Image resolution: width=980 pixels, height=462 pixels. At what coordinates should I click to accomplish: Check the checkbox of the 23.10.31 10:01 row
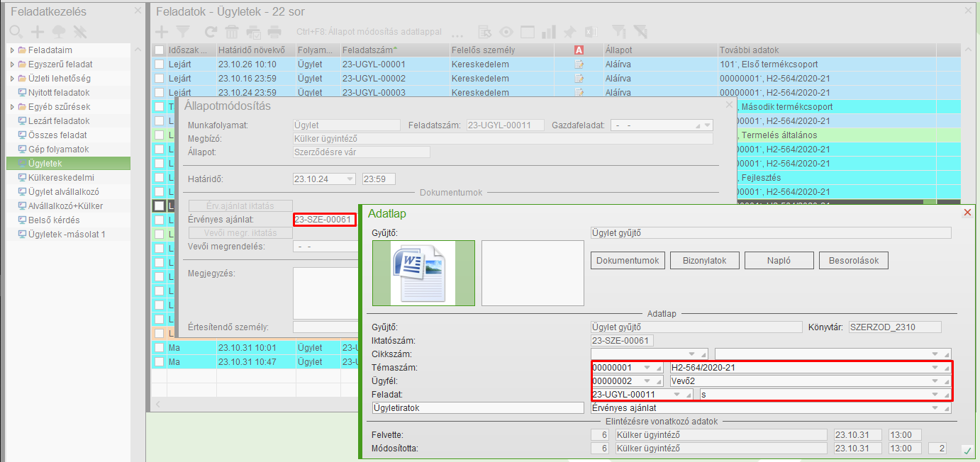pos(159,348)
